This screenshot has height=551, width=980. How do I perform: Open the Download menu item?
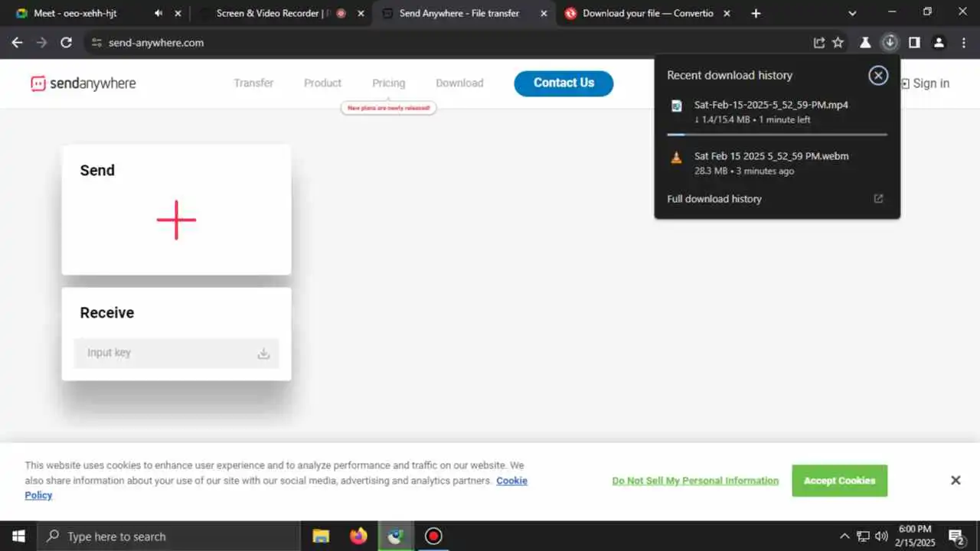(x=459, y=83)
